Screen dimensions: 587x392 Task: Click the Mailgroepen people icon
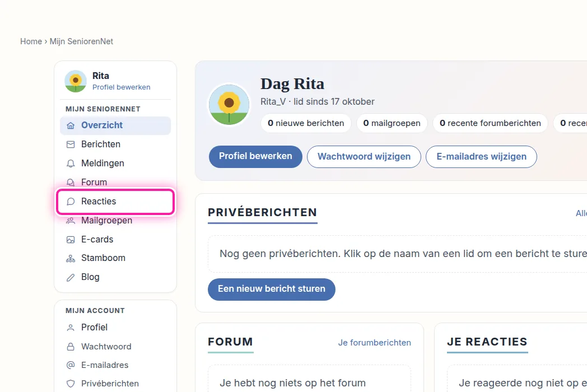coord(71,221)
